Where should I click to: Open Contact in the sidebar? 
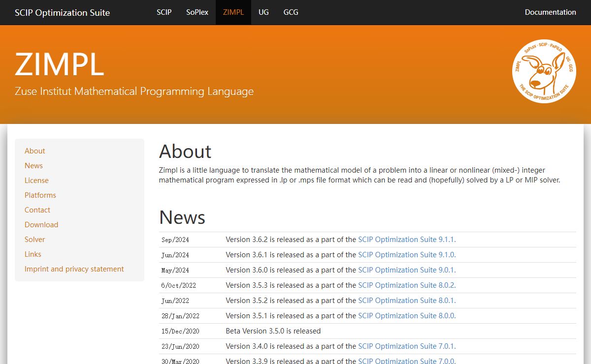click(37, 210)
